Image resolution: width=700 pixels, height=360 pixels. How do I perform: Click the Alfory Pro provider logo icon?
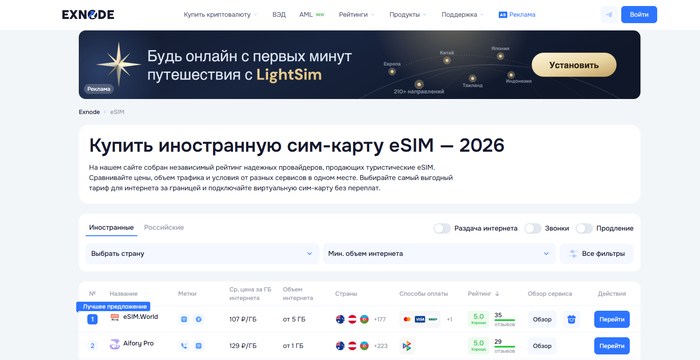click(x=115, y=344)
